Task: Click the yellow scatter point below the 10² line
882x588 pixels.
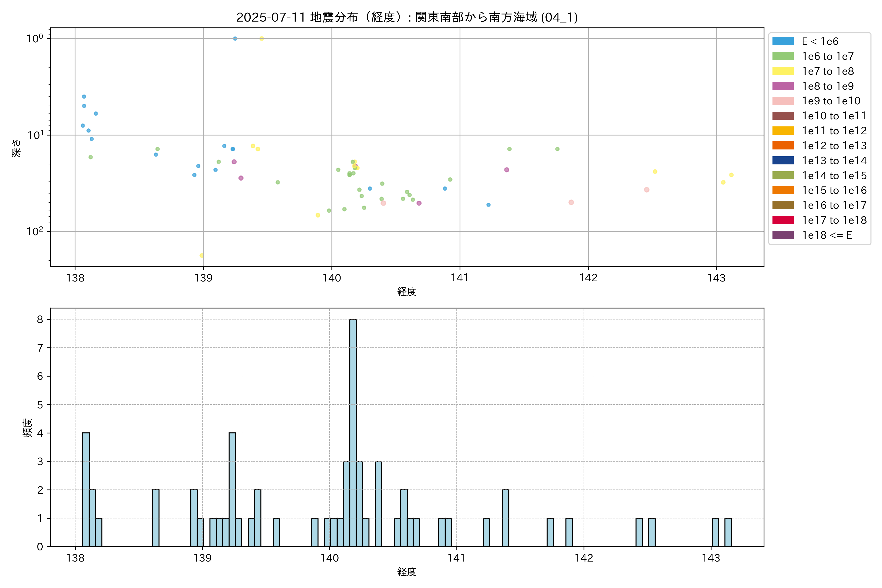Action: coord(201,255)
